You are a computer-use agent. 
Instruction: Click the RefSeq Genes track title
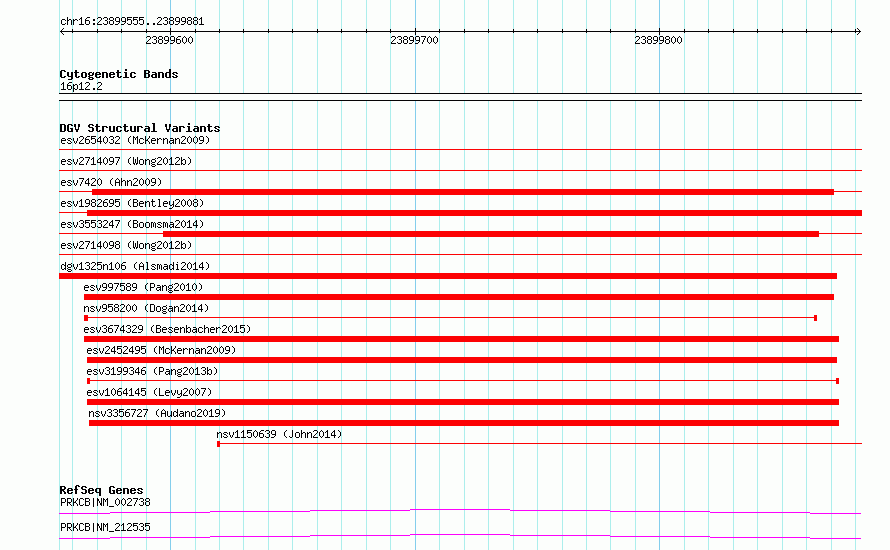point(101,490)
